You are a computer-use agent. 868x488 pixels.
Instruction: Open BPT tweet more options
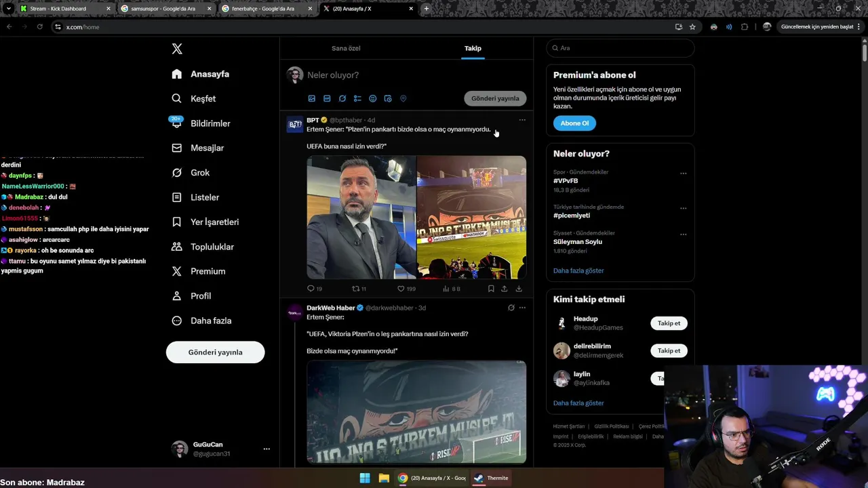click(522, 120)
